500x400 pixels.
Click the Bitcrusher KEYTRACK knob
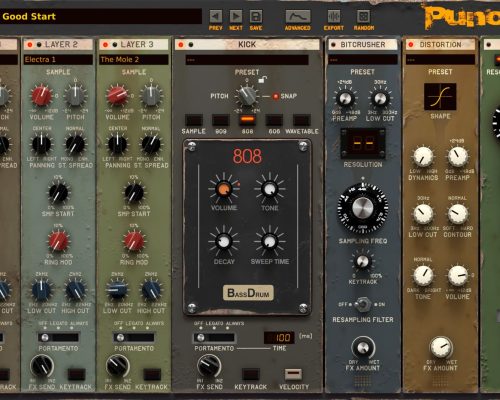coord(363,261)
